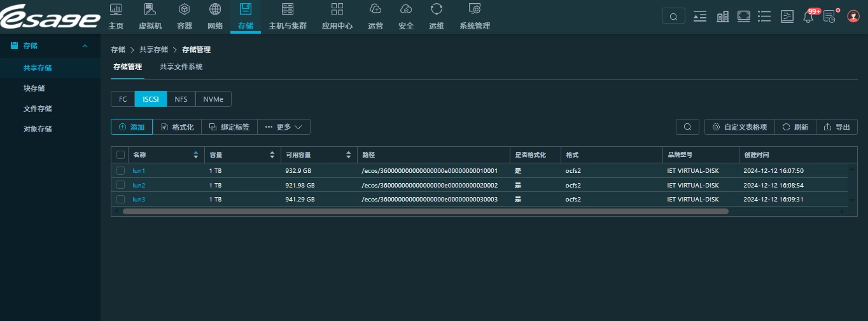The height and width of the screenshot is (321, 868).
Task: Open the scheduled log icon with red dot
Action: coord(830,17)
